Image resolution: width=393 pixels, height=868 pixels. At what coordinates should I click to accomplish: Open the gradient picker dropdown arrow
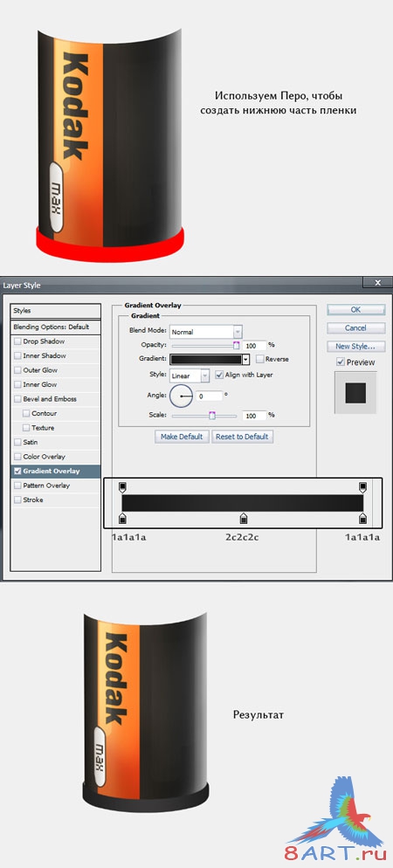(246, 359)
